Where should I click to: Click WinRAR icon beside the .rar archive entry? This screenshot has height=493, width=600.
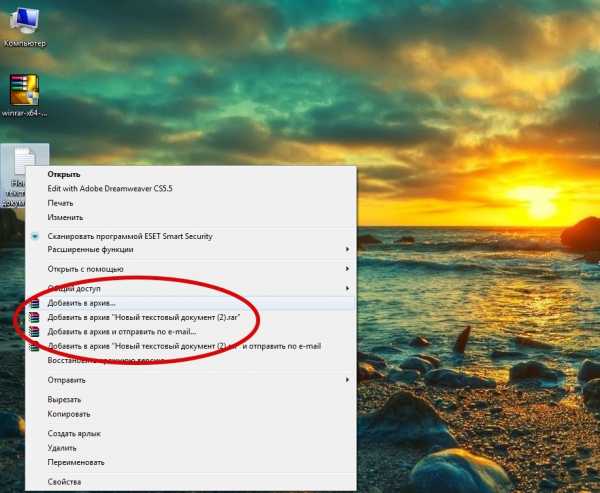coord(34,317)
